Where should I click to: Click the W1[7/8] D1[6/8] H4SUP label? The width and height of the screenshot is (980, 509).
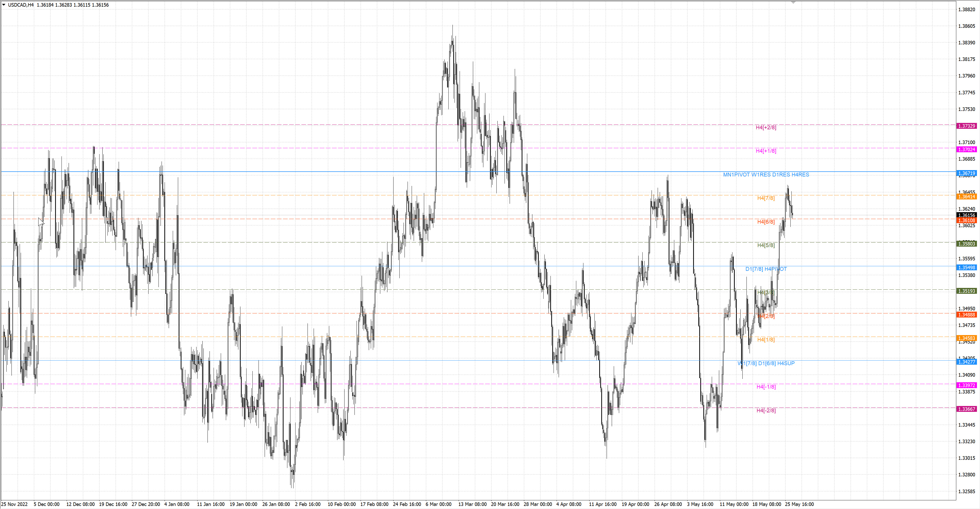pos(766,363)
